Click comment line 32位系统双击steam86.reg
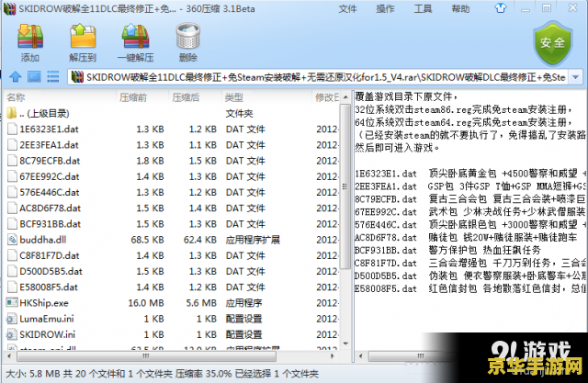The width and height of the screenshot is (588, 383). [x=463, y=109]
